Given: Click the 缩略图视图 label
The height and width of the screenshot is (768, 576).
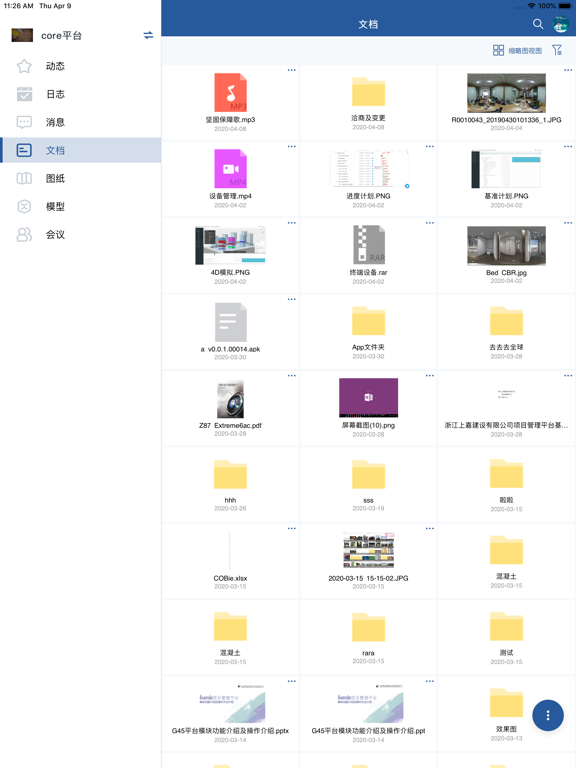Looking at the screenshot, I should (525, 50).
